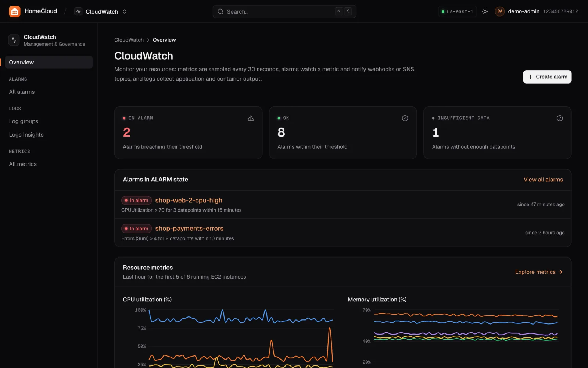This screenshot has height=368, width=588.
Task: Click the Overview breadcrumb item
Action: pyautogui.click(x=164, y=40)
